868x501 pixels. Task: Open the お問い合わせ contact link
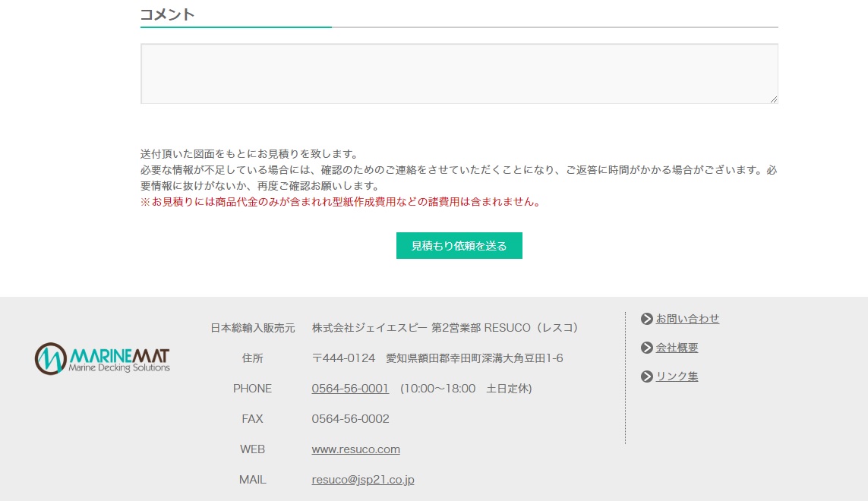687,319
